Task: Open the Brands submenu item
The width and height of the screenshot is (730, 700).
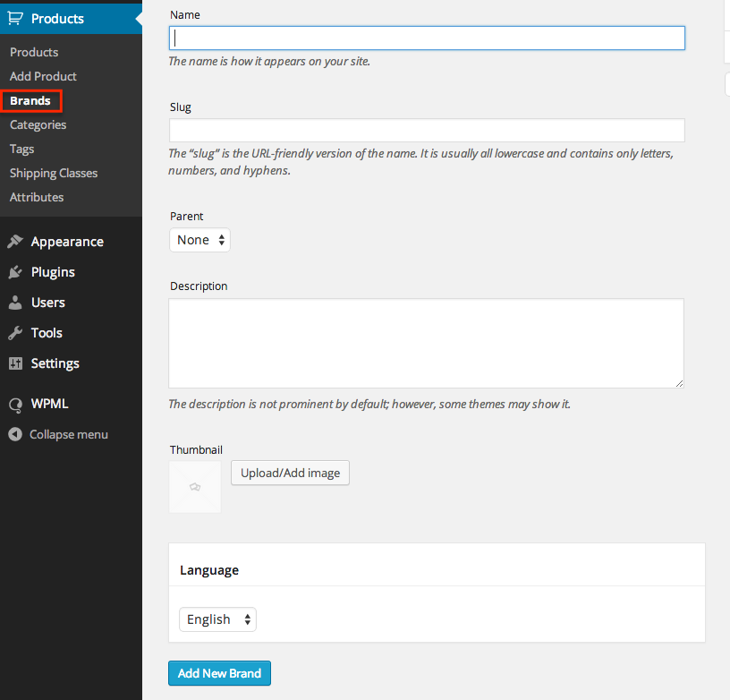Action: pos(30,100)
